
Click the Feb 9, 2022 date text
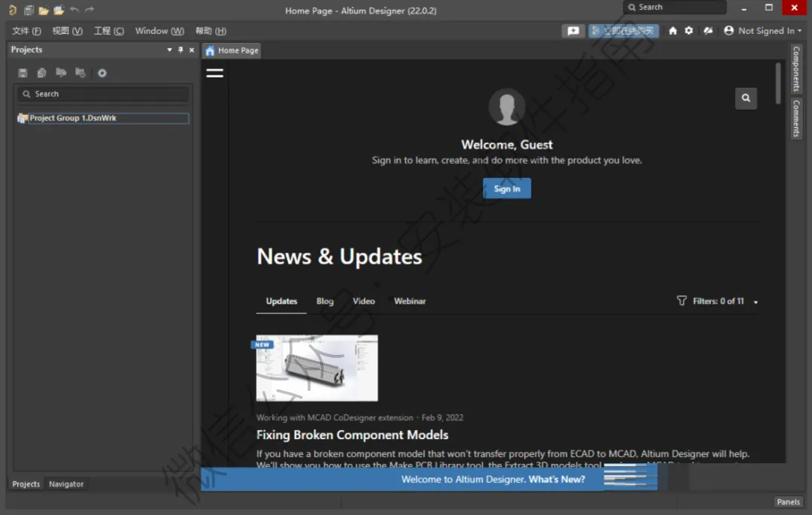click(442, 418)
